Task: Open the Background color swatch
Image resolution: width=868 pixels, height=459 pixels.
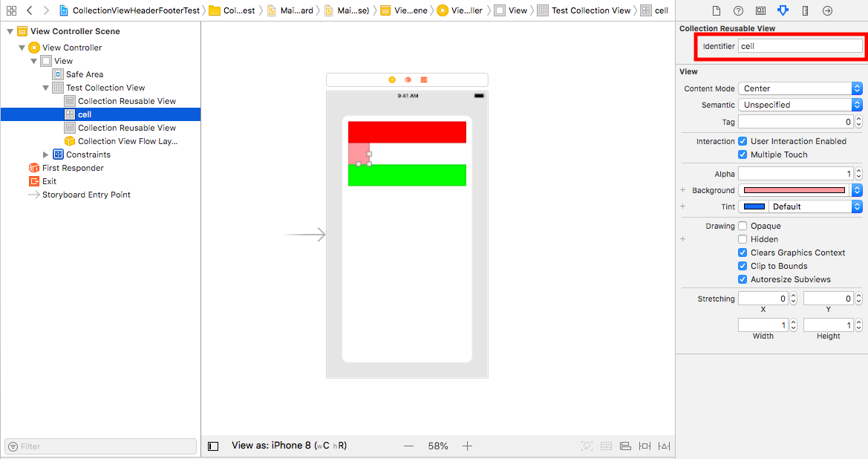Action: [x=794, y=190]
